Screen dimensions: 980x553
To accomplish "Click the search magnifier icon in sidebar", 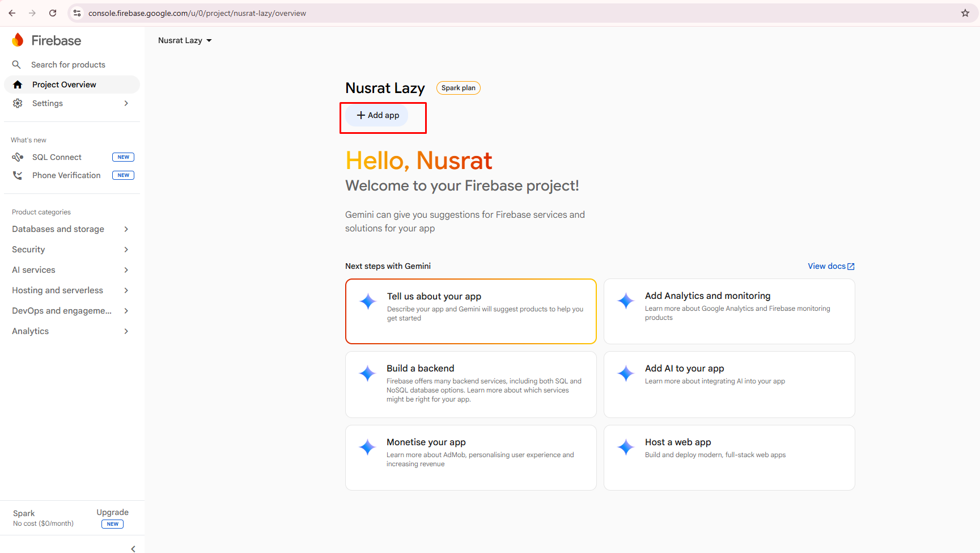I will (x=17, y=65).
